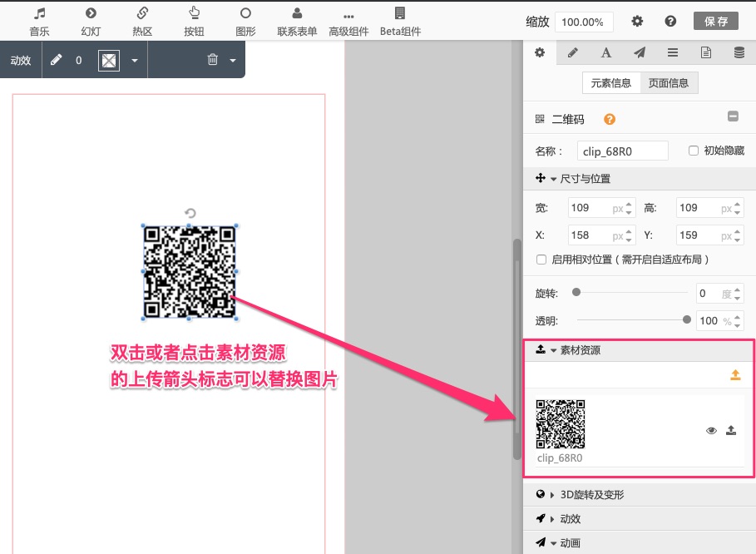Adjust the 宽 width stepper arrows
This screenshot has height=554, width=756.
click(x=629, y=208)
